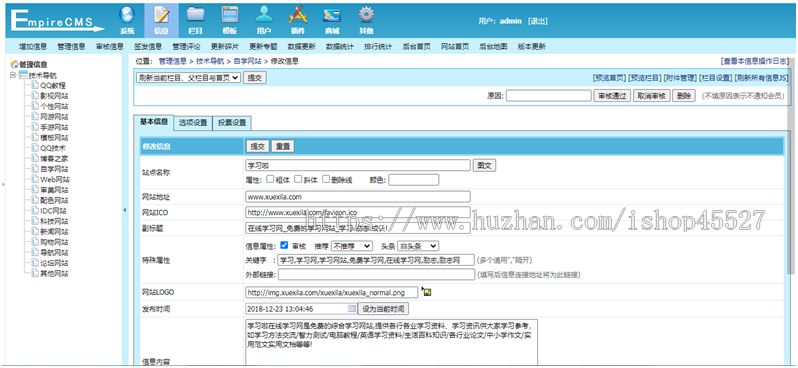This screenshot has height=368, width=798.
Task: Click the 关键字 keywords input field
Action: click(x=376, y=260)
